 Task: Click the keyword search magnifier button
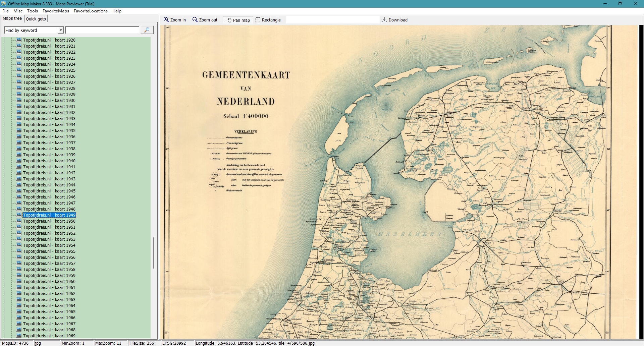(147, 30)
